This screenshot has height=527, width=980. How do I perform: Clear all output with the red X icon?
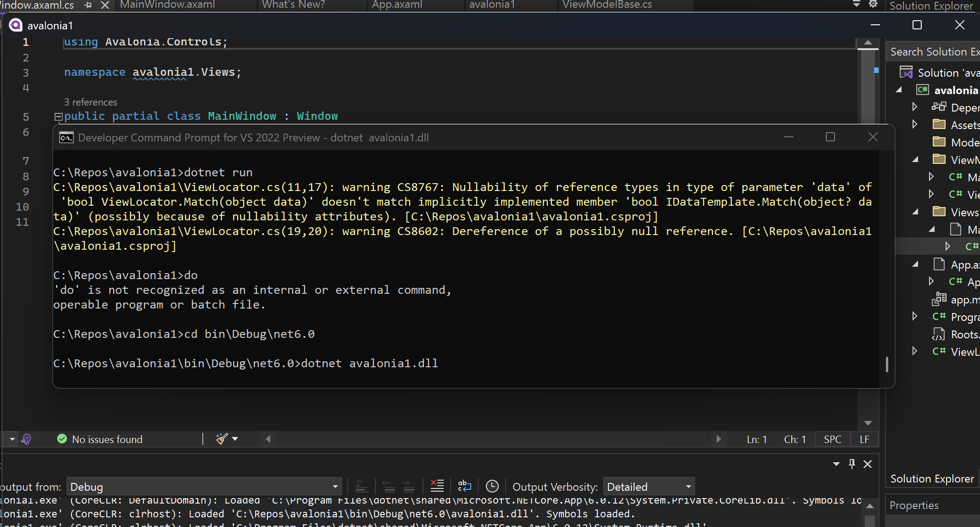(437, 486)
